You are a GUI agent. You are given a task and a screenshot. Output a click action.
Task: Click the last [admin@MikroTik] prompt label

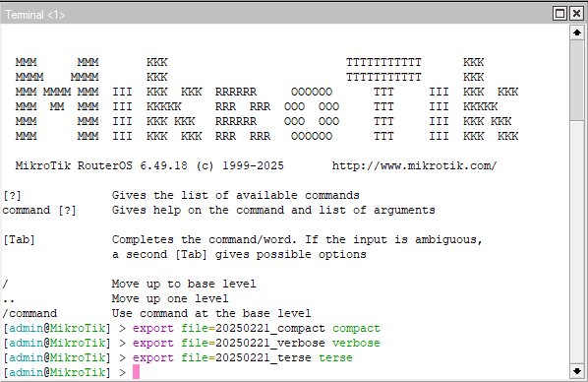57,372
